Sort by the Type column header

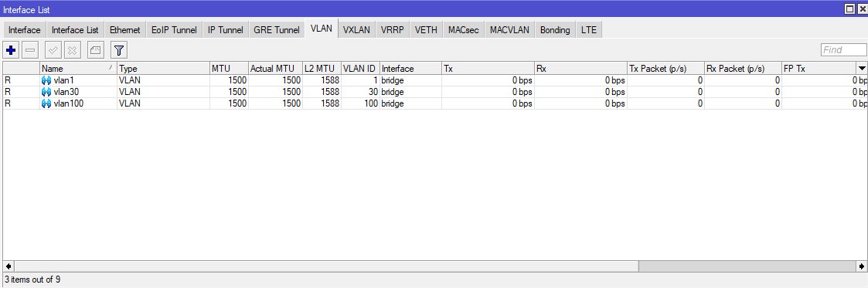click(x=163, y=69)
